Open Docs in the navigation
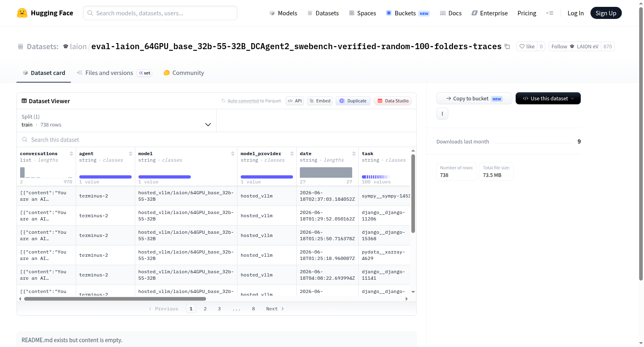Viewport: 644px width, 347px height. pyautogui.click(x=450, y=13)
